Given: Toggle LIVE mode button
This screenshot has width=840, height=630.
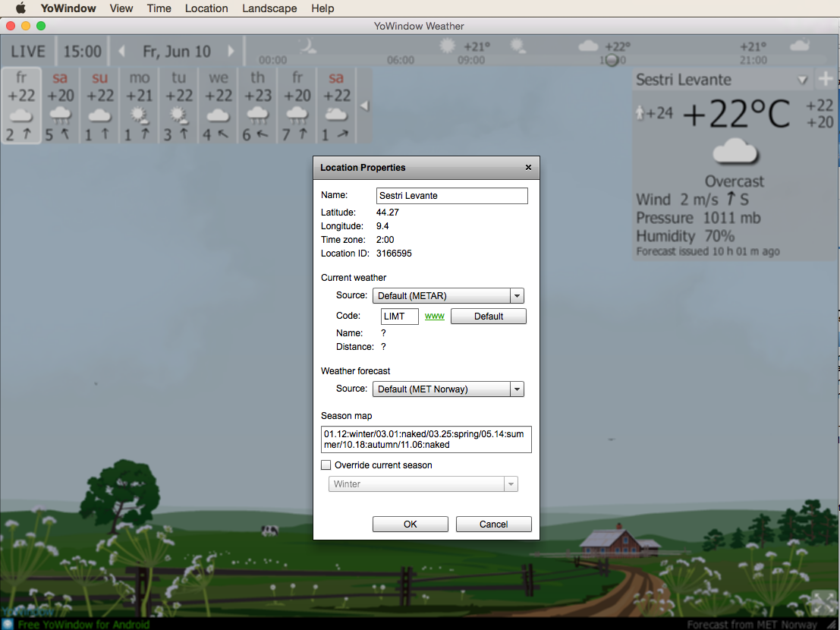Looking at the screenshot, I should [x=28, y=52].
